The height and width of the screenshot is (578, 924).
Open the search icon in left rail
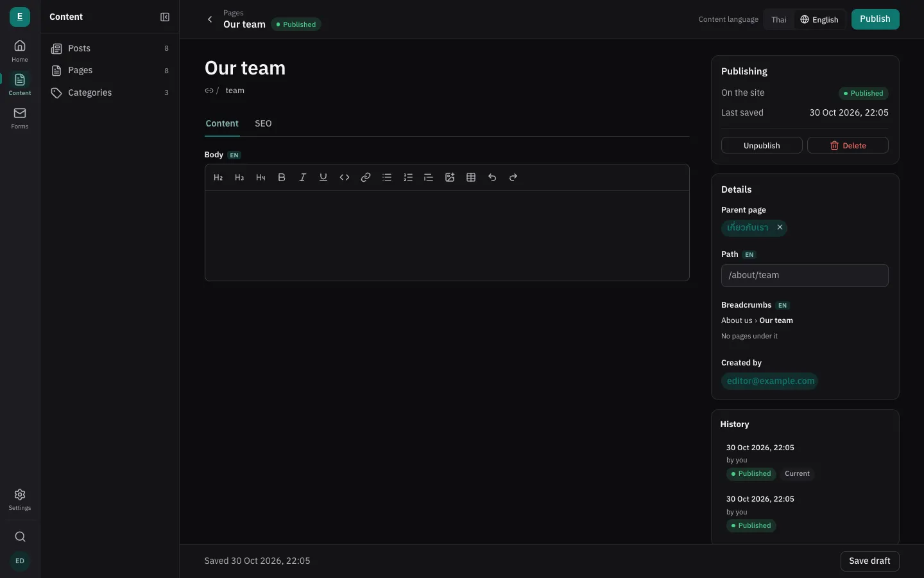pos(20,537)
